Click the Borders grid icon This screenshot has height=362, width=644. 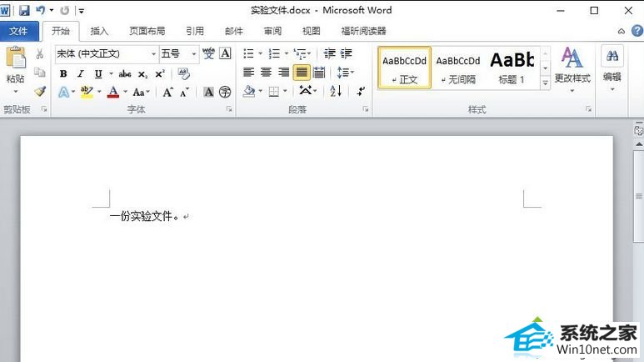(274, 92)
